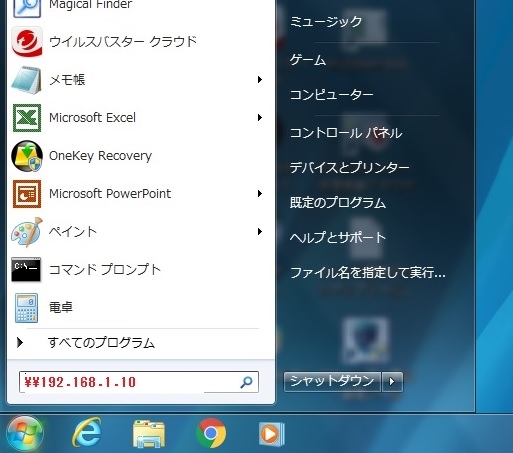
Task: Launch Internet Explorer from the taskbar
Action: pos(87,433)
